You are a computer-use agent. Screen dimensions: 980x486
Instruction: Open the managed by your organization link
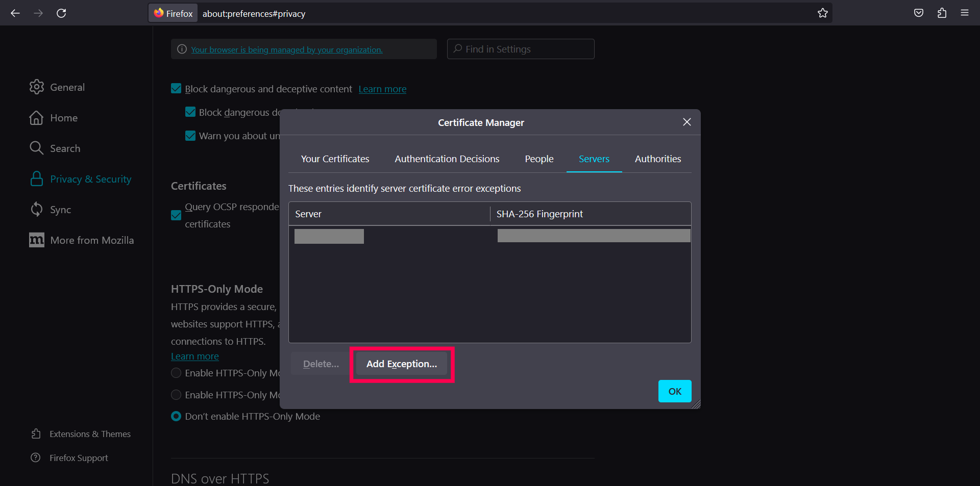tap(286, 50)
